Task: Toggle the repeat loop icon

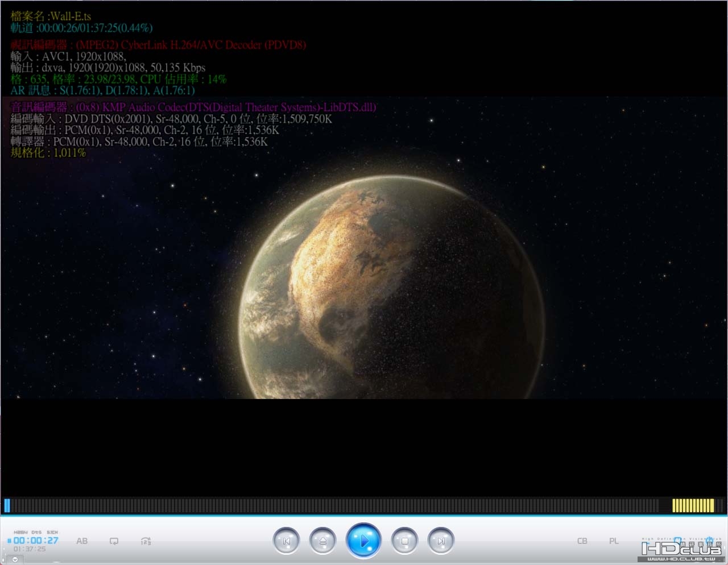Action: (114, 541)
